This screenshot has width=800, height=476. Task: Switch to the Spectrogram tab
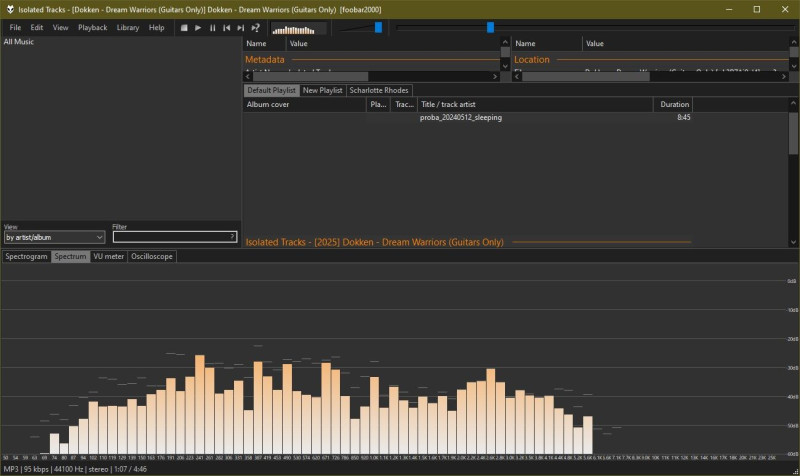tap(27, 257)
